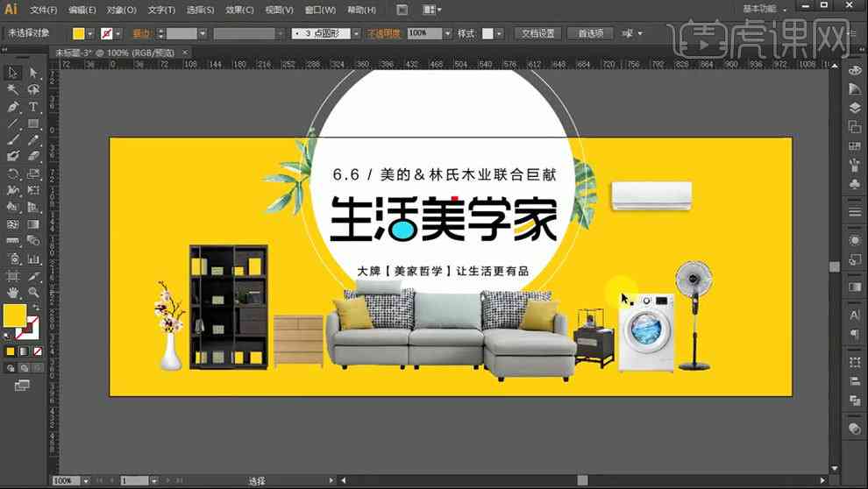Reset to default fill and stroke
This screenshot has width=868, height=489.
7,336
